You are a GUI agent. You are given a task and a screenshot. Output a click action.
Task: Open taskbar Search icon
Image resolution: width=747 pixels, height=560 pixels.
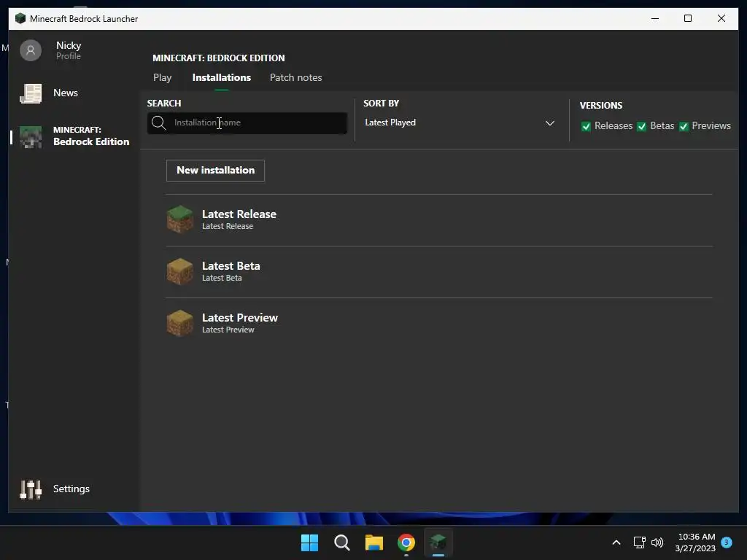341,542
